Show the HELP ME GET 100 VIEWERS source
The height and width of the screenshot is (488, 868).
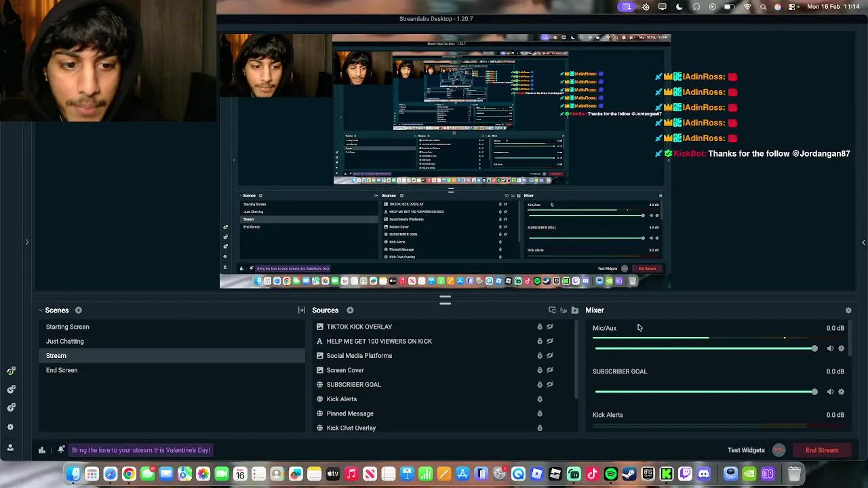550,341
